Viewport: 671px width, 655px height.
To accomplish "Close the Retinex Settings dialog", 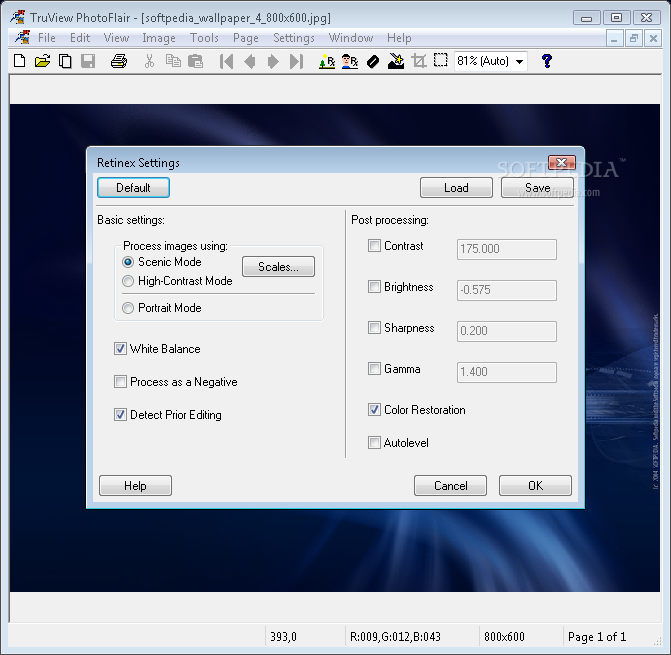I will point(562,162).
